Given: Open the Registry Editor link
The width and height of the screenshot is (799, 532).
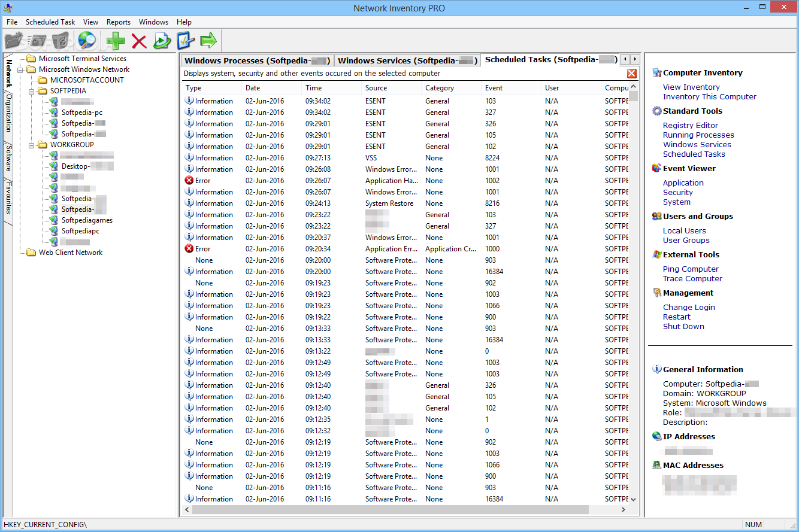Looking at the screenshot, I should coord(690,125).
